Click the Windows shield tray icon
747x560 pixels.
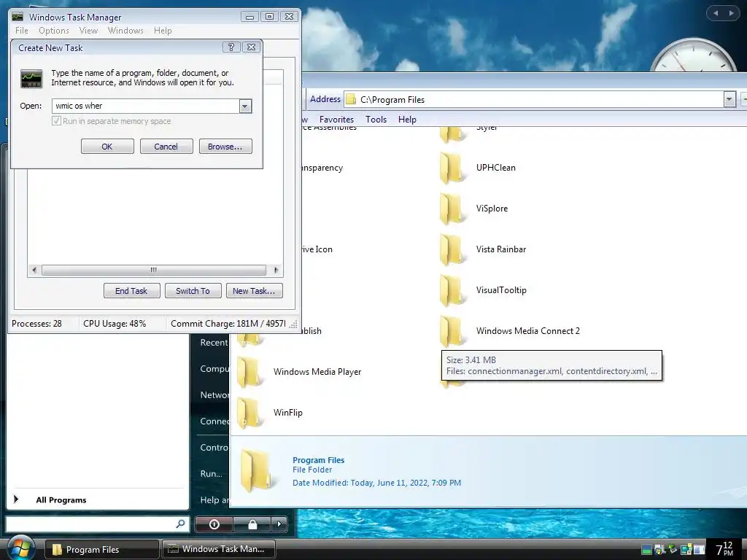[x=659, y=550]
